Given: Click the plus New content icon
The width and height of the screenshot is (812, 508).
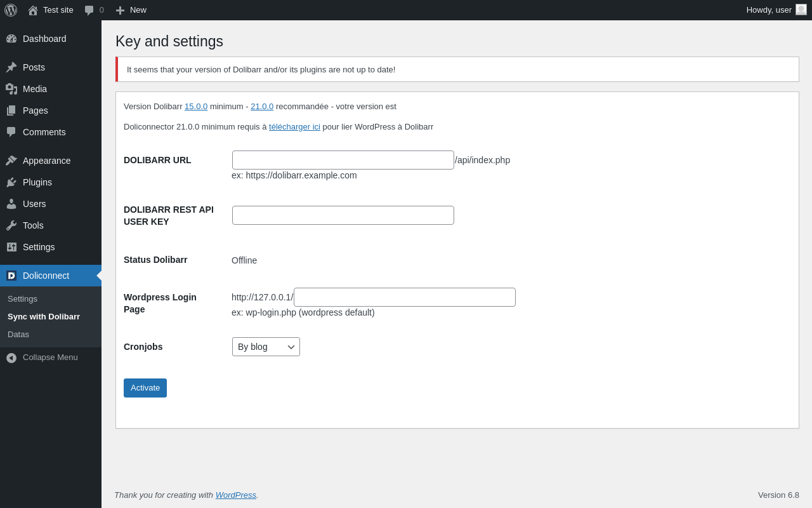Looking at the screenshot, I should pyautogui.click(x=120, y=10).
